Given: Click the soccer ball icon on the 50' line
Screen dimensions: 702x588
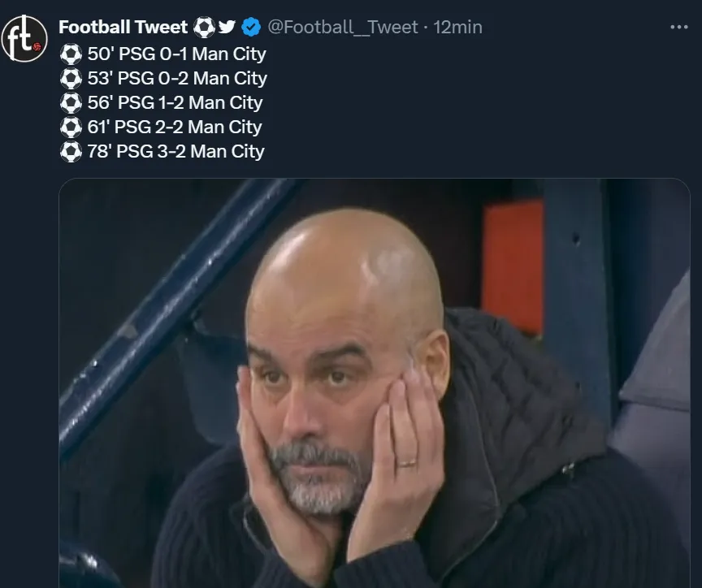Looking at the screenshot, I should point(71,54).
